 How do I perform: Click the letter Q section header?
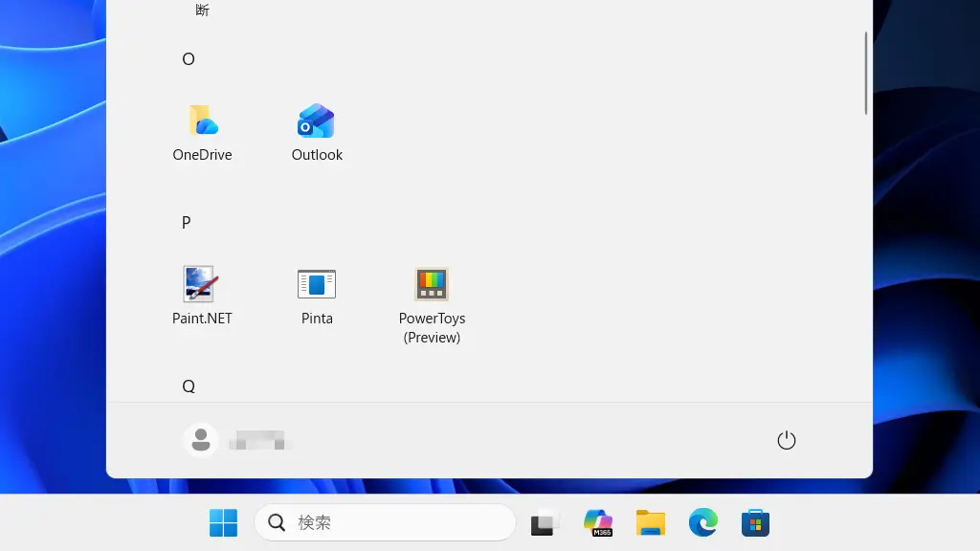click(189, 386)
